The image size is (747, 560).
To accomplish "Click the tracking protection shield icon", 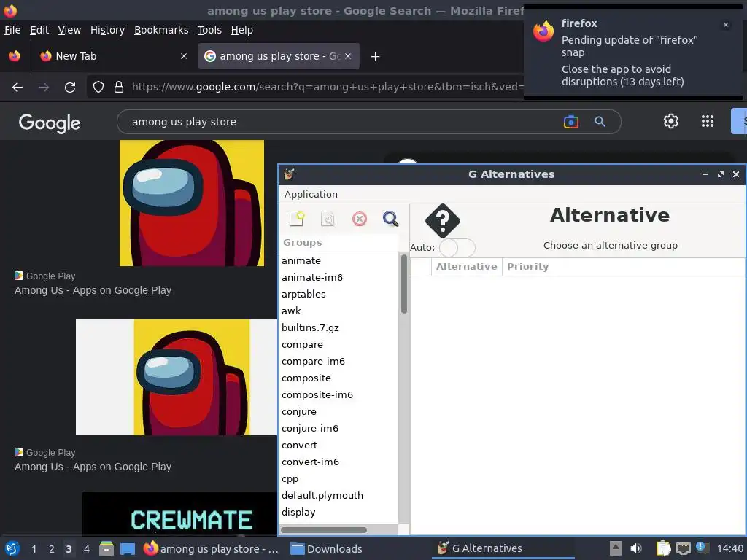I will coord(98,87).
